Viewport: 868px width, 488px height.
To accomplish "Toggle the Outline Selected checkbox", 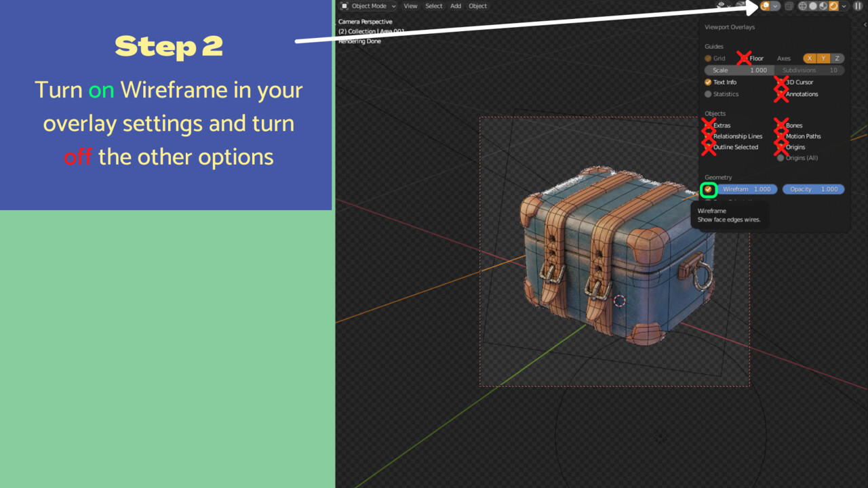I will point(708,147).
